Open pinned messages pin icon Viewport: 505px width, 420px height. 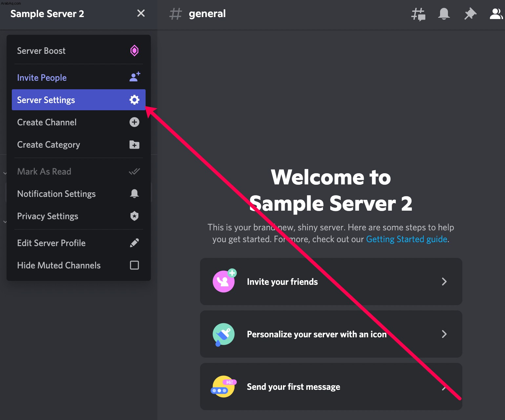[x=470, y=14]
